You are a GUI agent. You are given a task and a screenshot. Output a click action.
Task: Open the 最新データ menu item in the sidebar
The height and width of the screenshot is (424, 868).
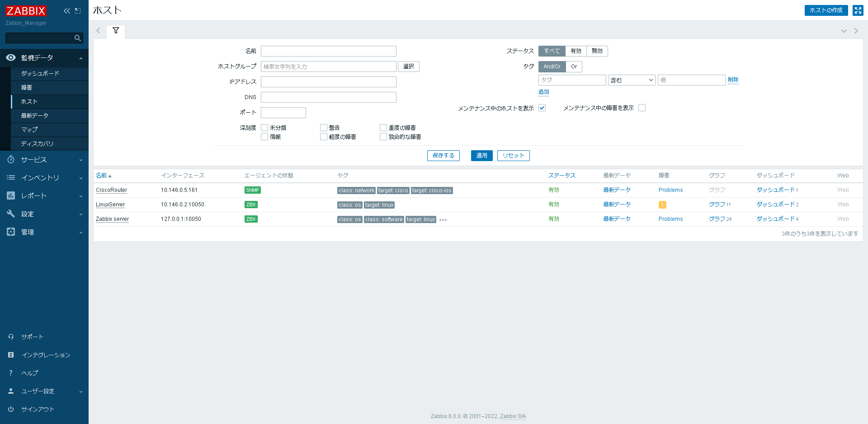click(x=50, y=116)
